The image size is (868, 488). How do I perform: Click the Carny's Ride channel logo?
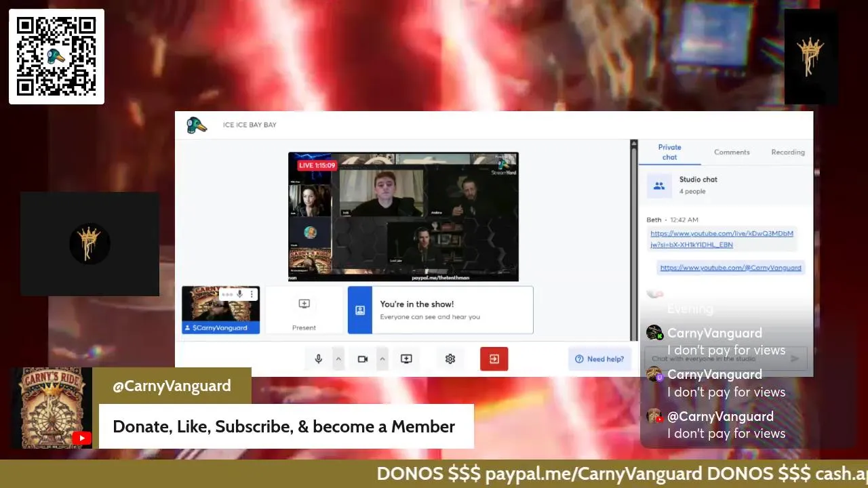tap(52, 408)
